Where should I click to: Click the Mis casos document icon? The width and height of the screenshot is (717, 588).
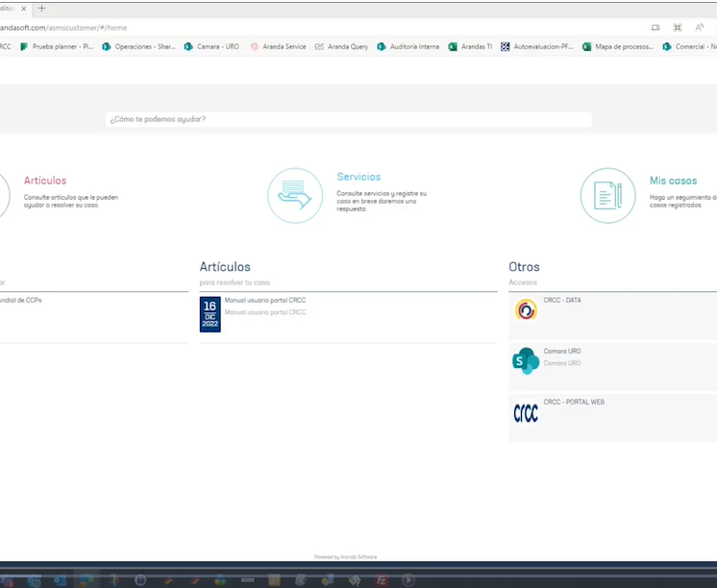point(607,196)
